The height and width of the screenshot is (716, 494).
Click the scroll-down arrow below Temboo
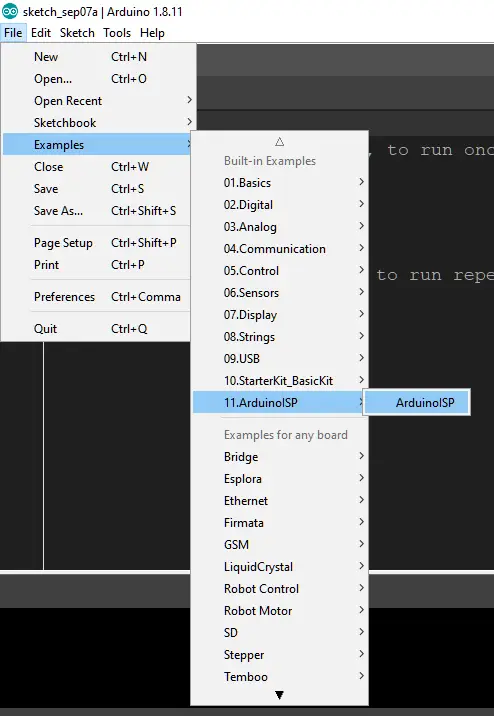coord(279,695)
